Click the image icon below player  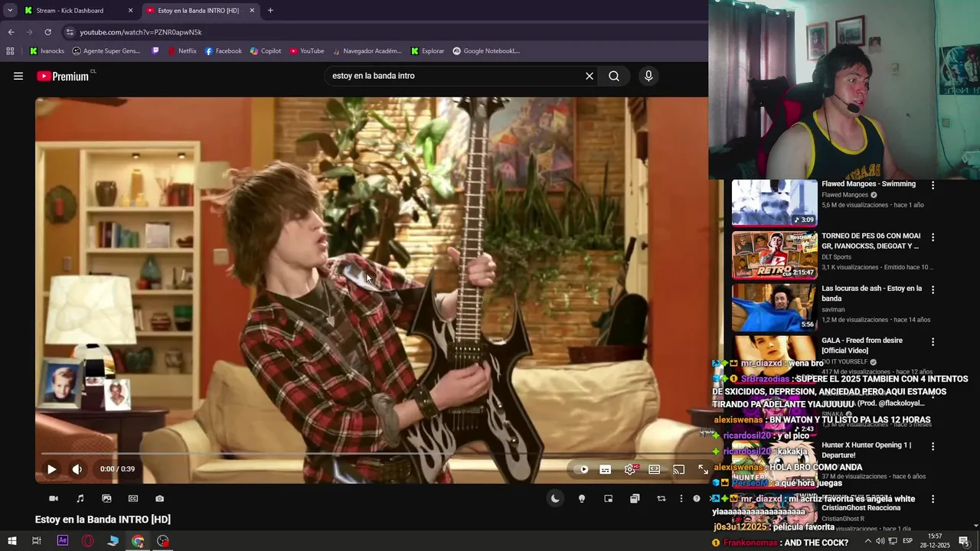coord(106,498)
